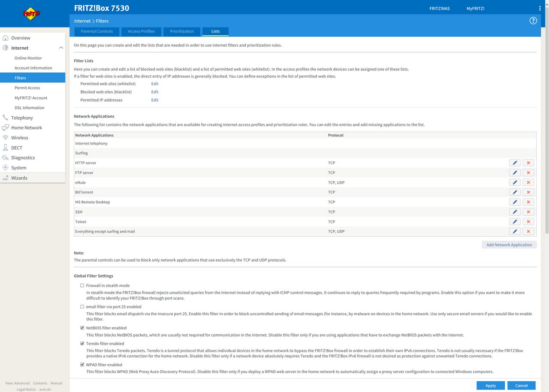Open the Legal Notice link
Image resolution: width=549 pixels, height=392 pixels.
pos(26,389)
